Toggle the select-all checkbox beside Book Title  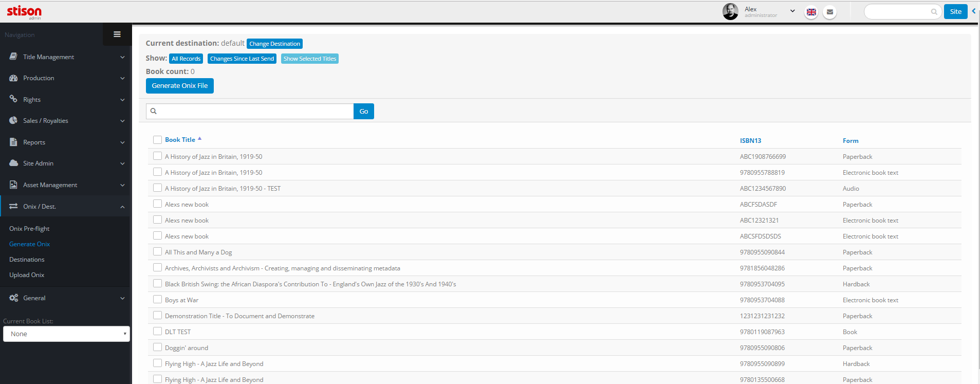(x=157, y=140)
